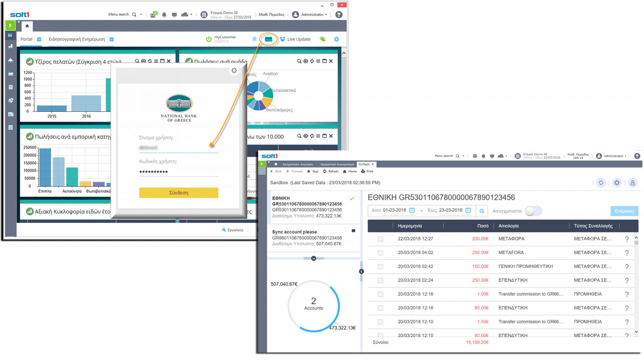
Task: Click the highlighted bank card icon in portal toolbar
Action: 268,39
